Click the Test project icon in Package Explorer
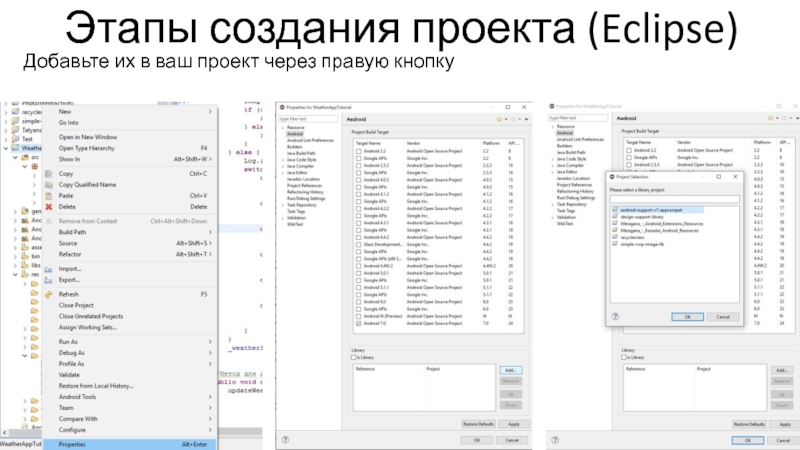This screenshot has width=800, height=450. 15,139
